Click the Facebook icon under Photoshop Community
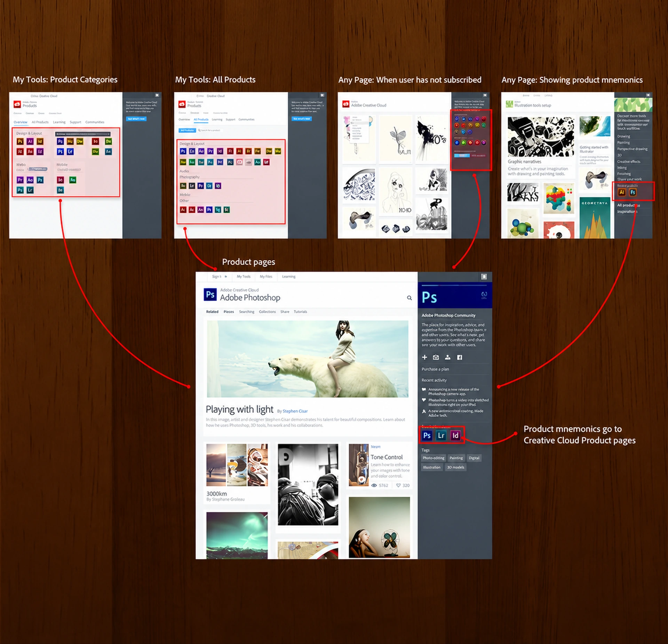The image size is (668, 644). tap(460, 357)
